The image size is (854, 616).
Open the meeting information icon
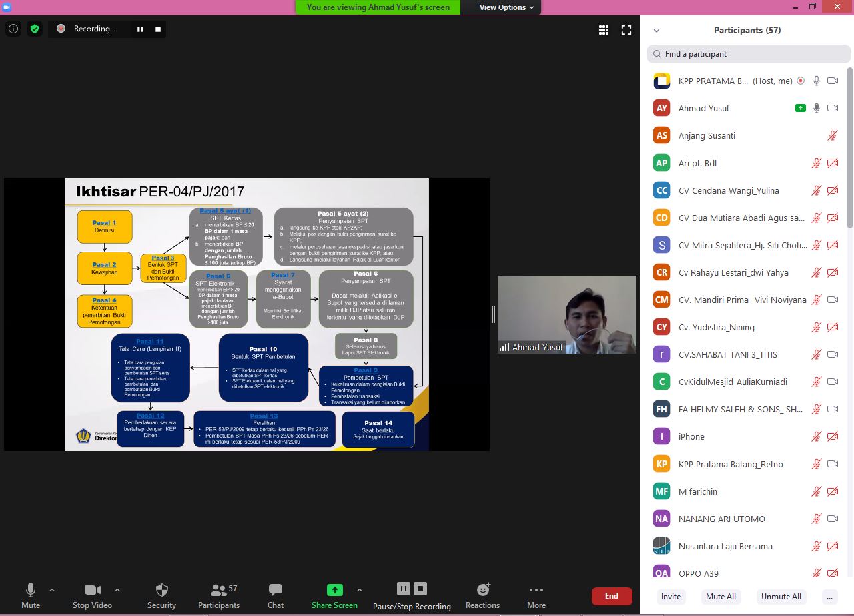13,29
